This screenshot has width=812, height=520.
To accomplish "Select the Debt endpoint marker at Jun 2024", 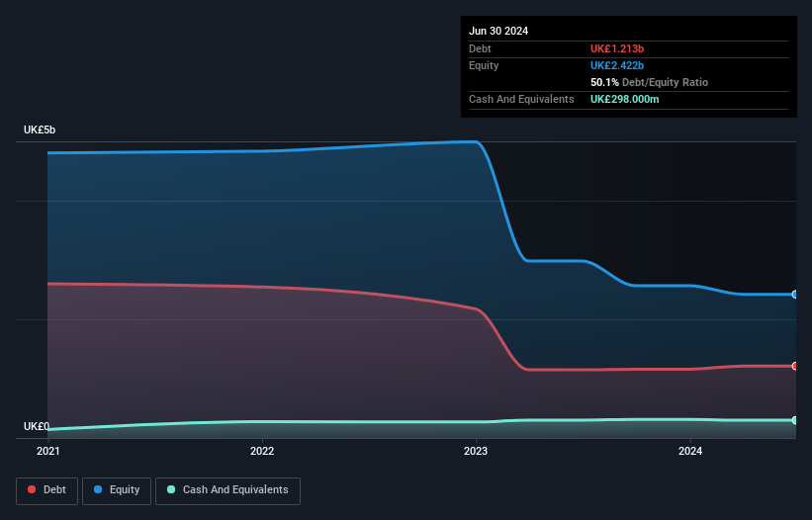I will pyautogui.click(x=795, y=367).
